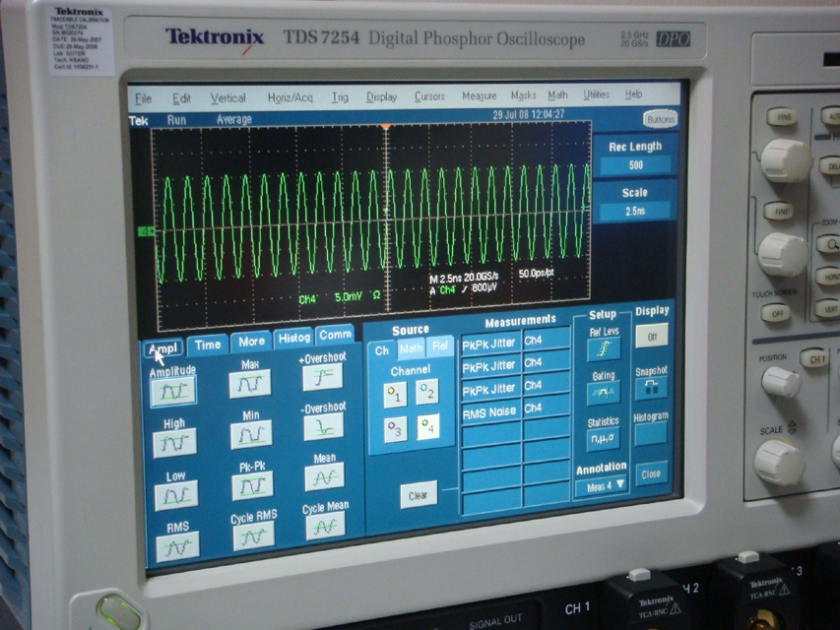Viewport: 840px width, 630px height.
Task: Click the Run status label
Action: 177,120
